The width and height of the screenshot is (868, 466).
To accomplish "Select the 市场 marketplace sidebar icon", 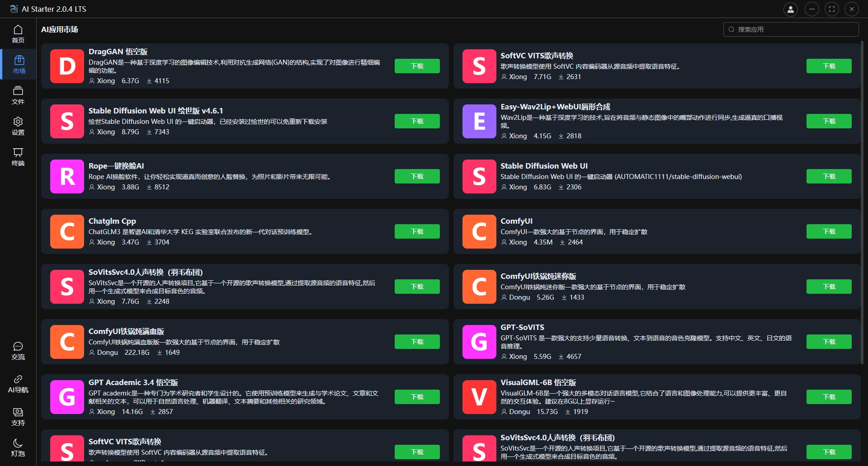I will (x=18, y=64).
